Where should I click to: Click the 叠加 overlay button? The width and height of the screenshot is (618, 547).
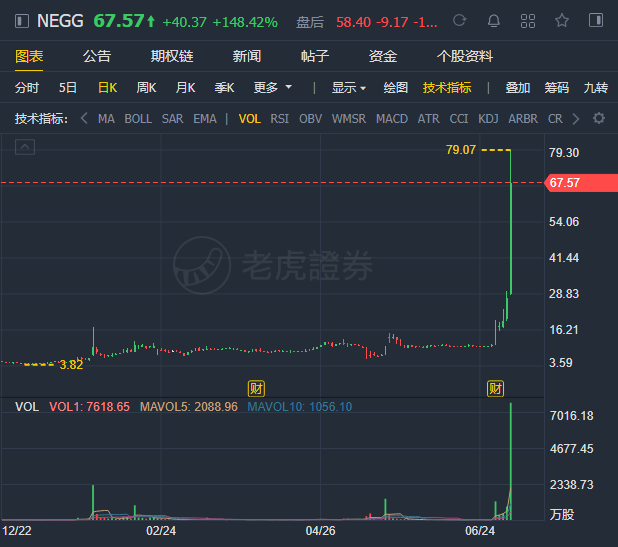[x=517, y=87]
